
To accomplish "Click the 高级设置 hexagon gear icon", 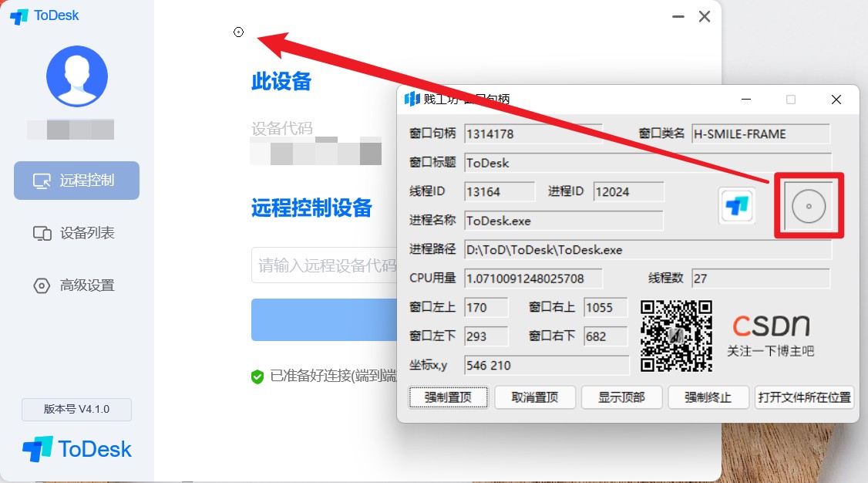I will (42, 285).
